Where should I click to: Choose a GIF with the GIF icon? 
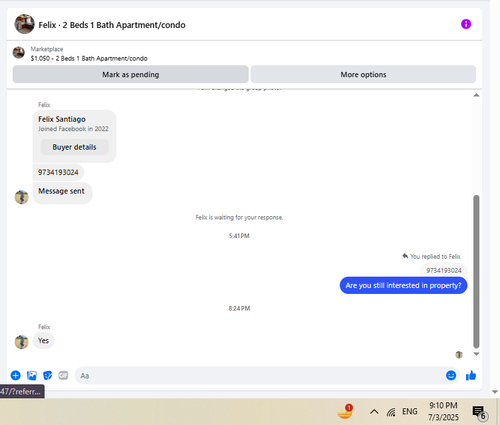tap(63, 376)
